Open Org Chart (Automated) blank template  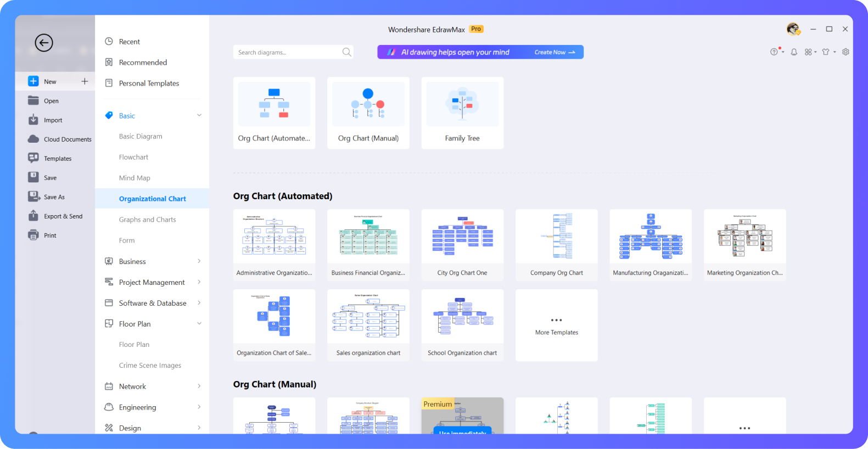(274, 113)
